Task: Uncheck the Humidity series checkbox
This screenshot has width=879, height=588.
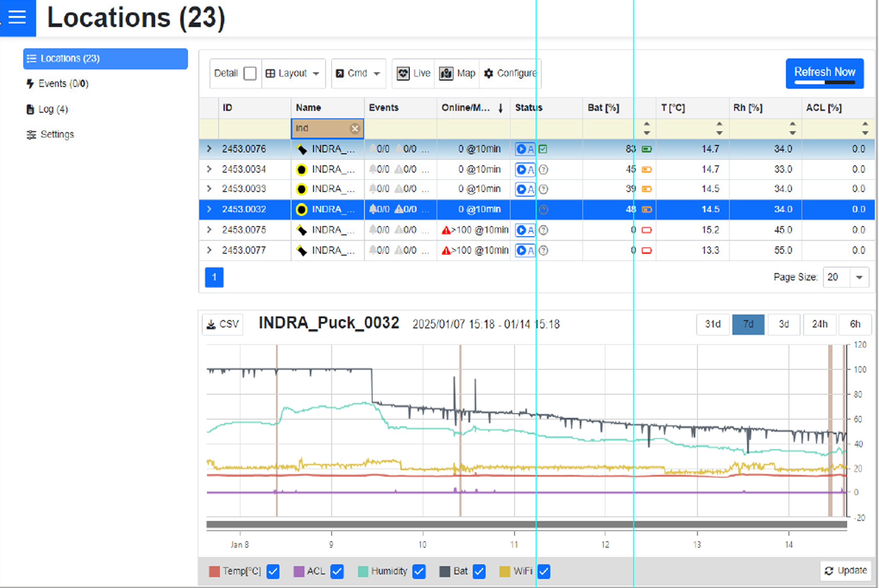Action: point(419,571)
